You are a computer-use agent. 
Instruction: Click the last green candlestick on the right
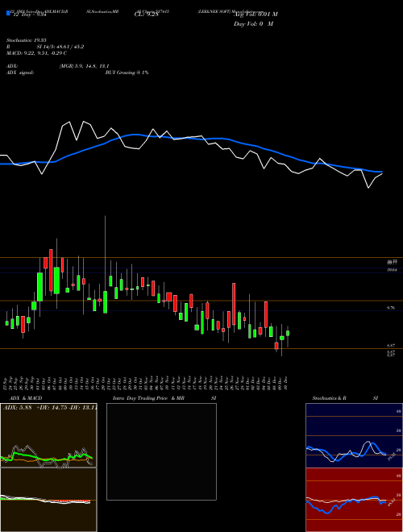click(x=288, y=333)
